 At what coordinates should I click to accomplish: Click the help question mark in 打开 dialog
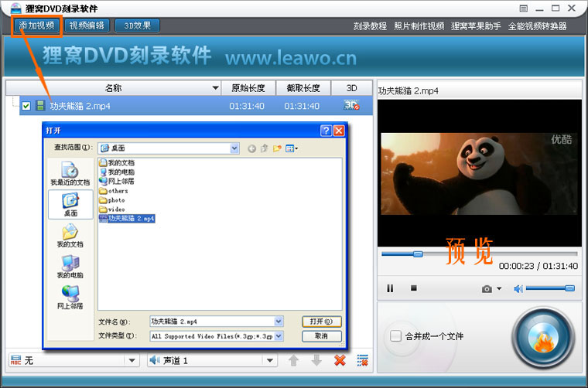point(326,131)
